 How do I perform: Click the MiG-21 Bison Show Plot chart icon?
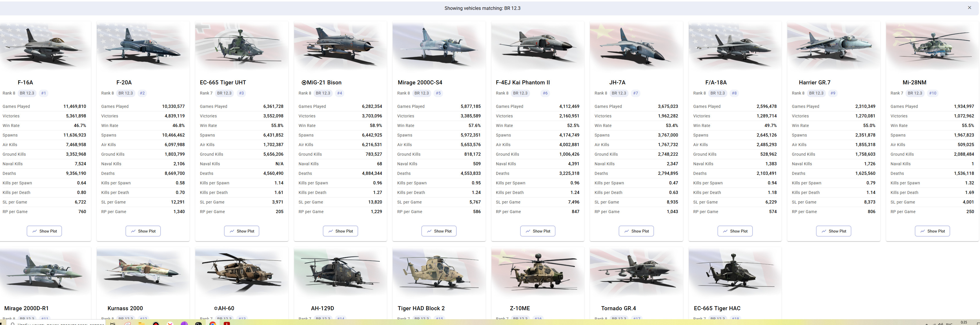(x=331, y=231)
